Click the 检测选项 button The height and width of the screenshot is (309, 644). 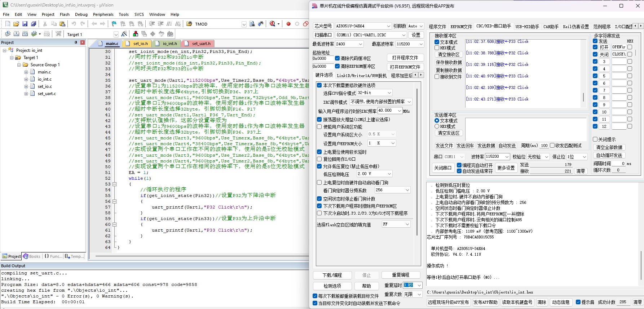pyautogui.click(x=332, y=286)
